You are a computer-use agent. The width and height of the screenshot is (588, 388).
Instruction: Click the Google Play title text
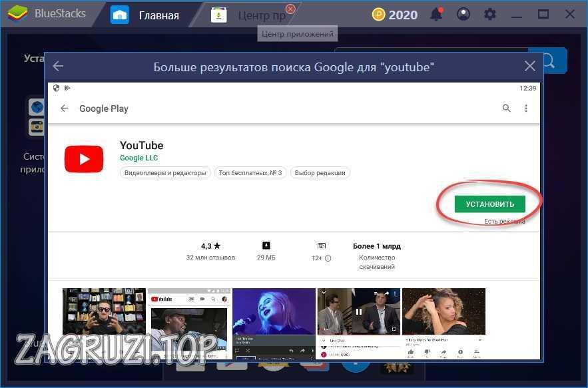coord(104,108)
